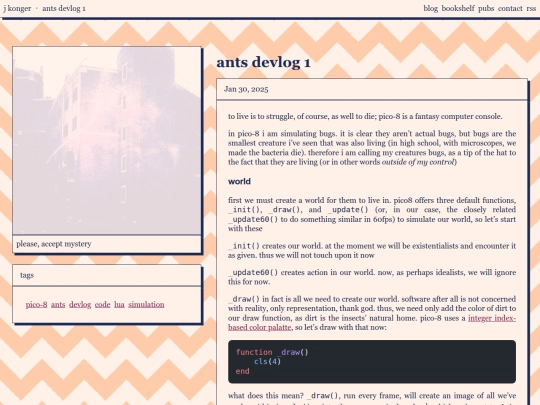Open the contact page

point(510,8)
